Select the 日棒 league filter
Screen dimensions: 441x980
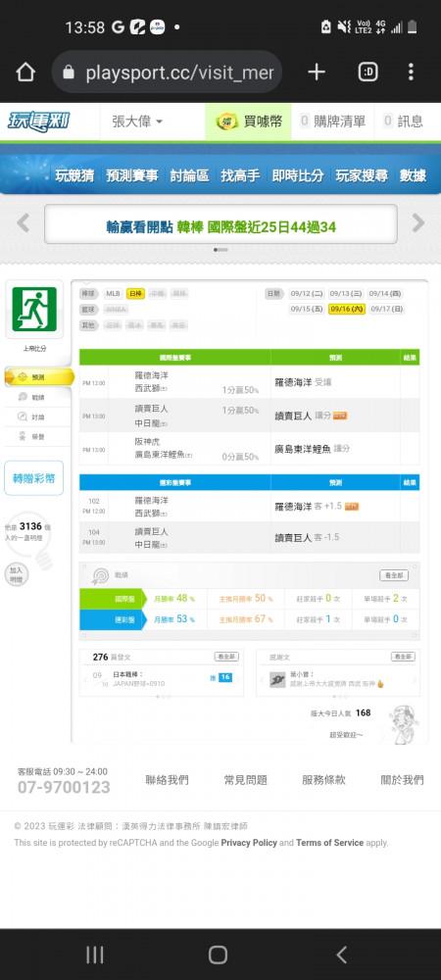click(135, 294)
